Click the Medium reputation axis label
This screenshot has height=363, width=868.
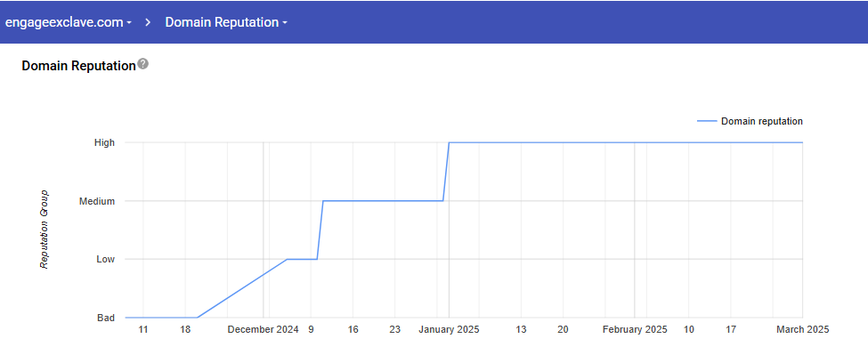click(x=97, y=201)
